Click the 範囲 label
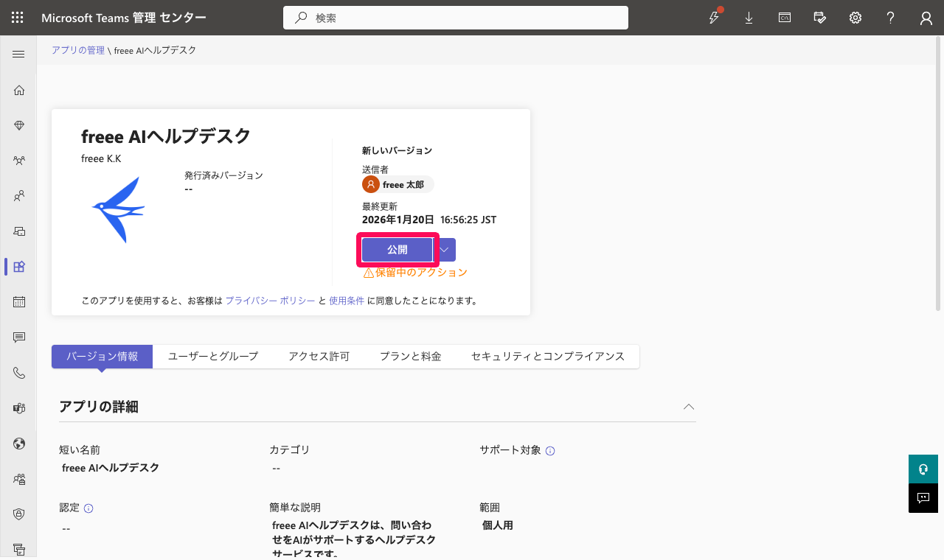 [x=490, y=508]
